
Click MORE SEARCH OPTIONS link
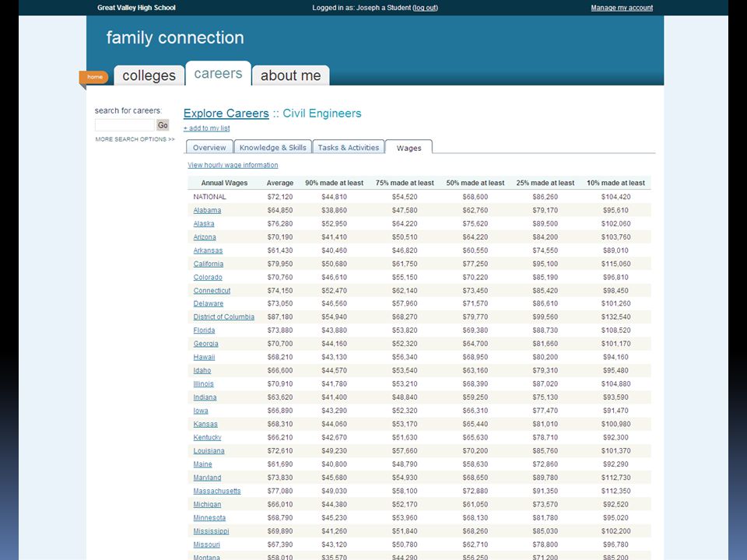pyautogui.click(x=135, y=139)
